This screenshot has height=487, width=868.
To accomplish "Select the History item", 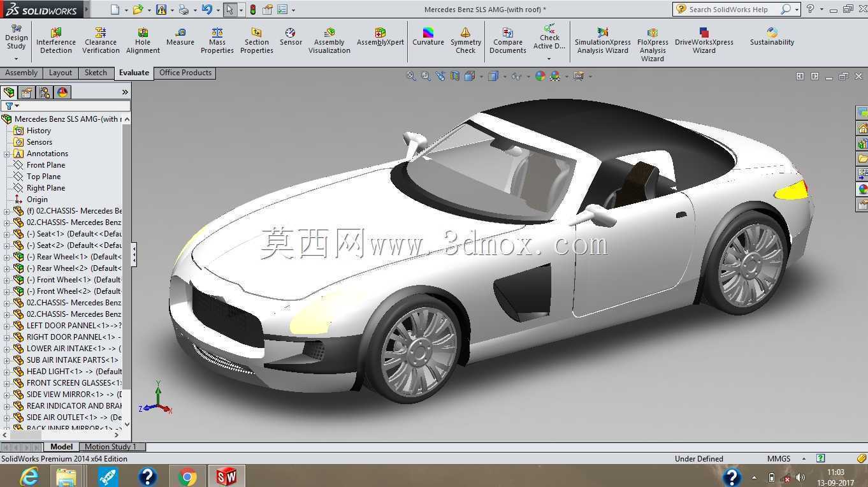I will click(38, 131).
